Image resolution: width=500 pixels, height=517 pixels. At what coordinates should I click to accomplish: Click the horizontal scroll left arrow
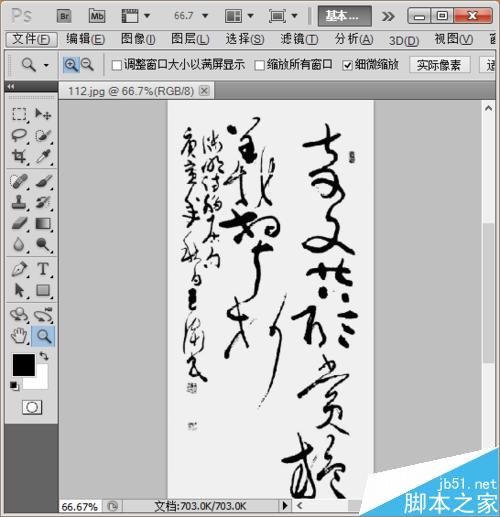pos(300,506)
